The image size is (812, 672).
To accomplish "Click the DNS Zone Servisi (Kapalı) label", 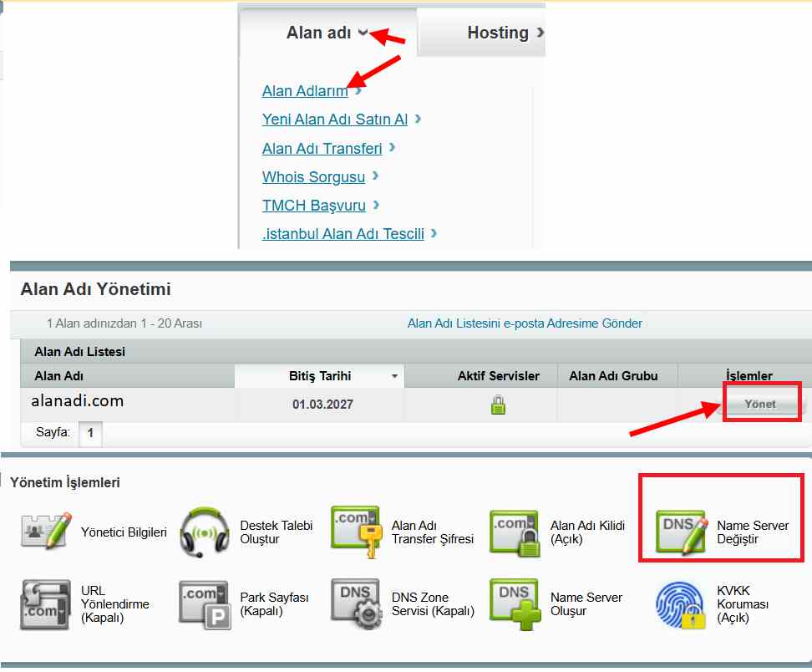I will coord(433,604).
